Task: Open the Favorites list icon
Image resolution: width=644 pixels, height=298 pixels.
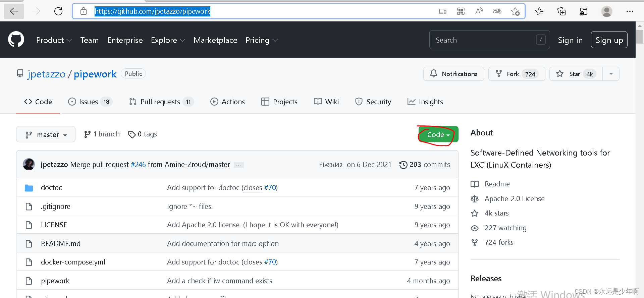Action: coord(539,11)
